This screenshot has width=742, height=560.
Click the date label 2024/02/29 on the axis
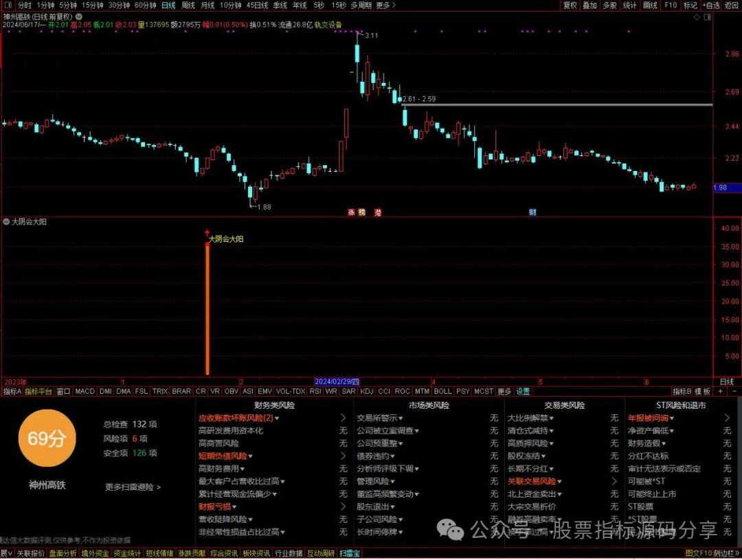pos(337,381)
